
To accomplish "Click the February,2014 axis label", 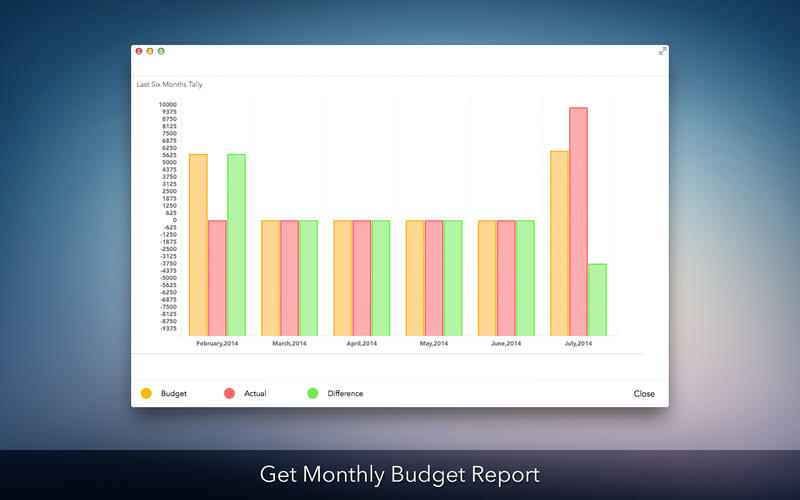I will tap(217, 343).
